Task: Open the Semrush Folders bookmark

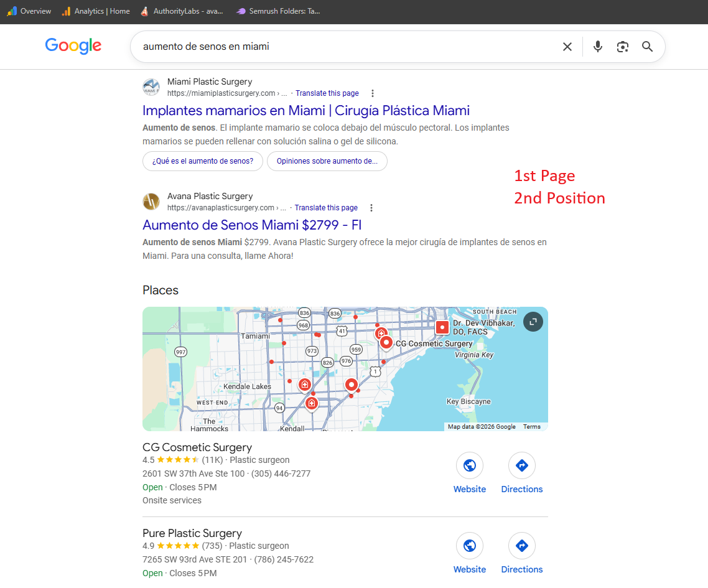Action: click(278, 11)
